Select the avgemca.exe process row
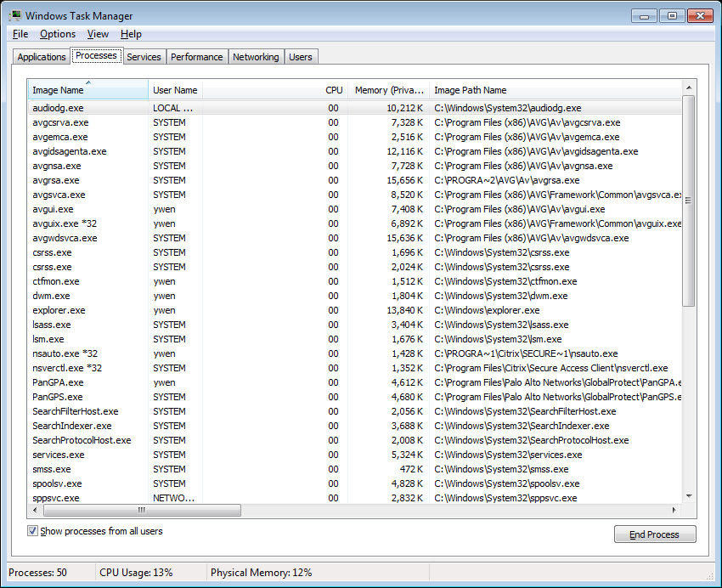The height and width of the screenshot is (588, 722). click(354, 137)
